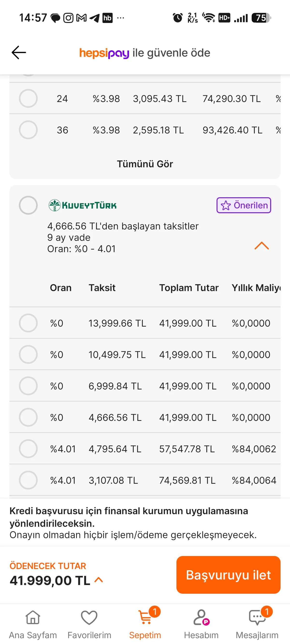290x644 pixels.
Task: Expand Ödenecek Tutar details arrow
Action: [x=99, y=580]
